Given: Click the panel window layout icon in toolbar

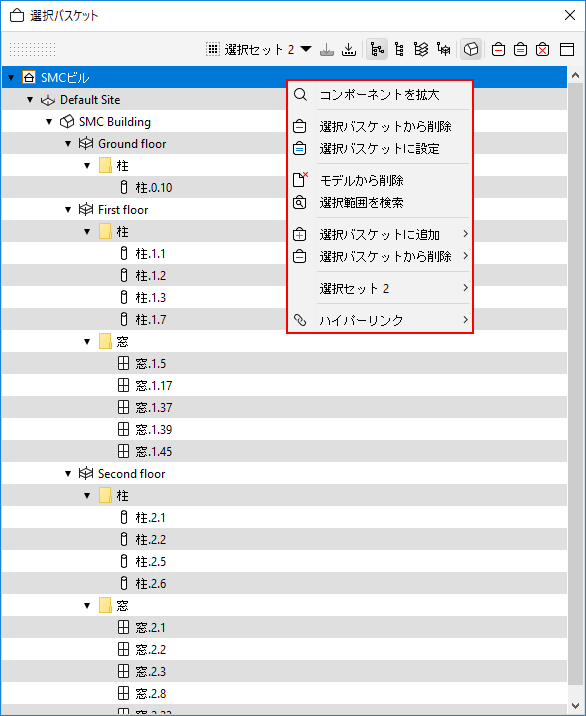Looking at the screenshot, I should (x=567, y=49).
